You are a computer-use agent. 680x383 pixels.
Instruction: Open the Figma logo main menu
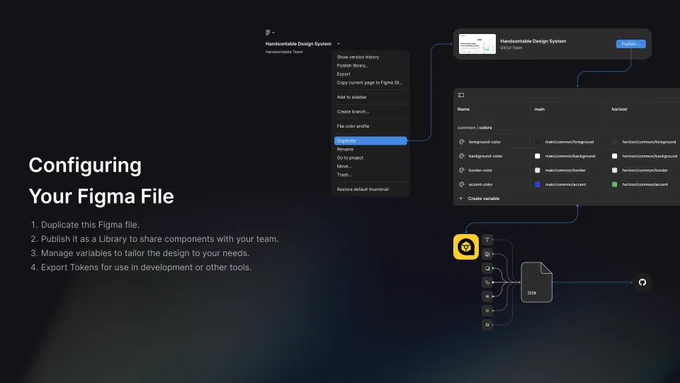click(x=269, y=33)
